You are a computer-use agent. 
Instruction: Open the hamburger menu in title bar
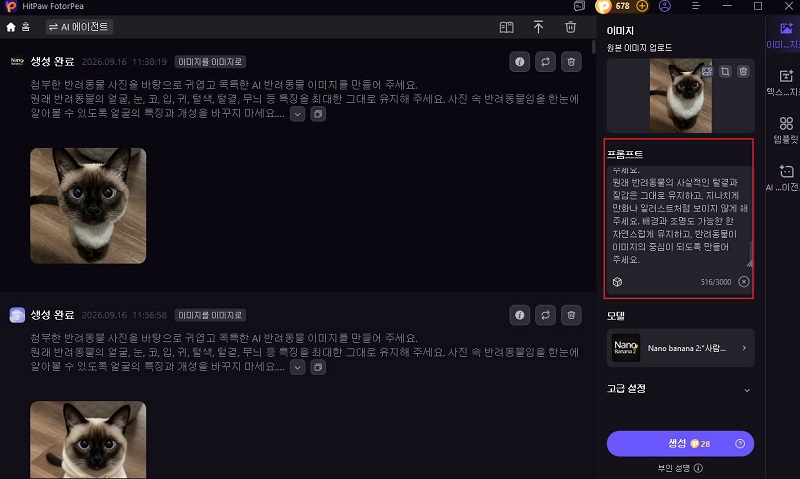click(x=696, y=6)
